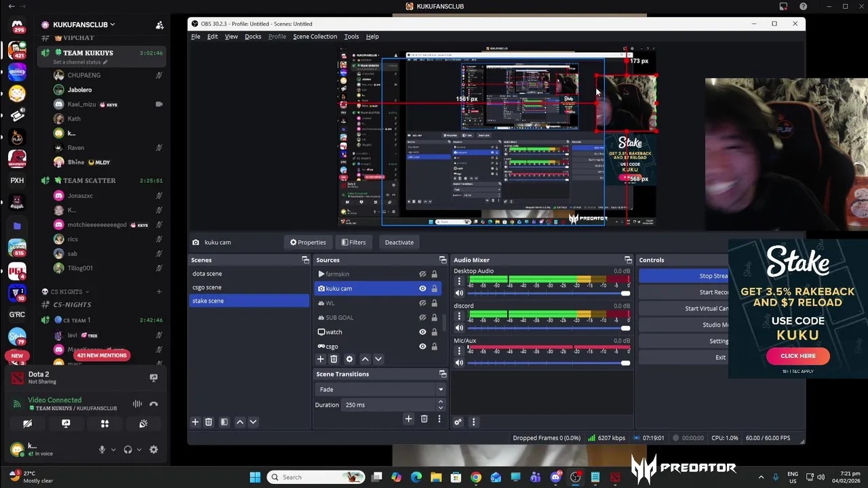Open transition properties three-dot menu
868x488 pixels.
439,419
